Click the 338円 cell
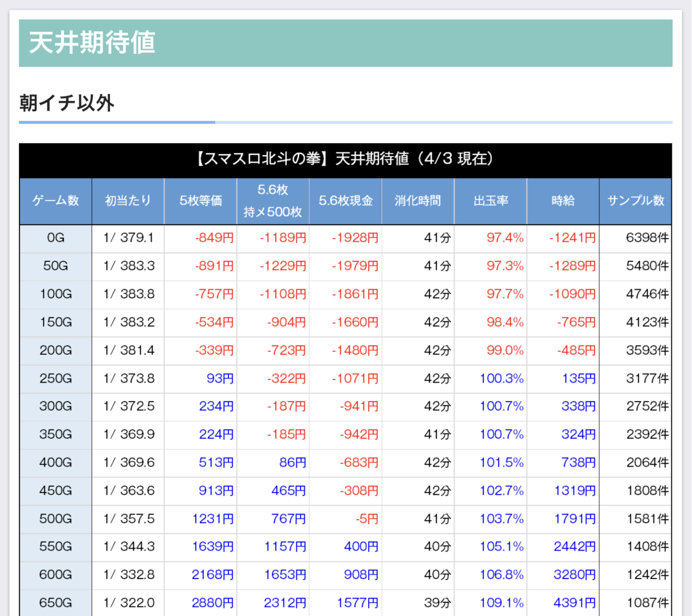692x616 pixels. [x=563, y=407]
